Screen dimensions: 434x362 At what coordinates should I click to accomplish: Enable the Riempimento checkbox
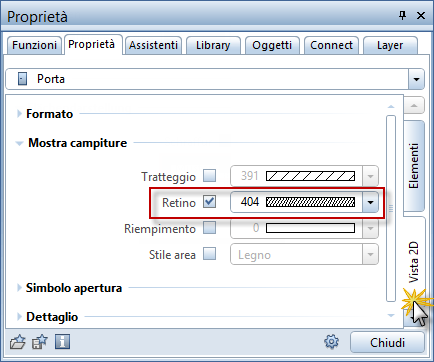[210, 228]
